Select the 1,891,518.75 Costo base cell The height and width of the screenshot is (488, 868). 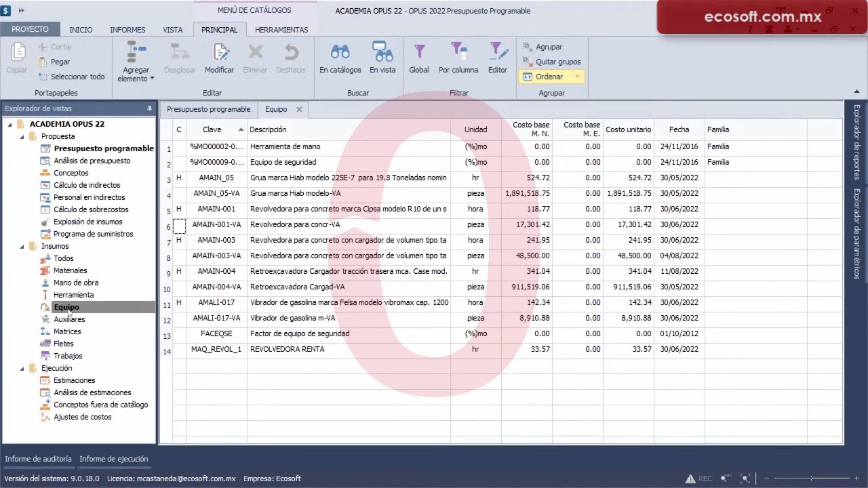[x=527, y=193]
